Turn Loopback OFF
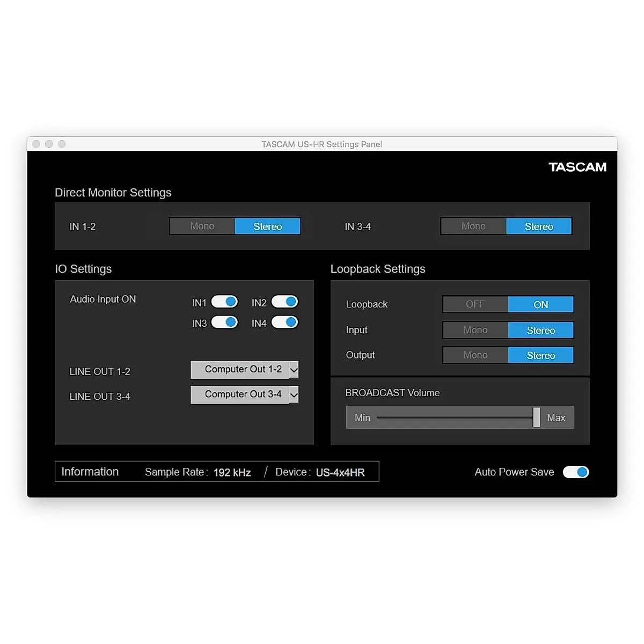This screenshot has width=644, height=644. 475,304
